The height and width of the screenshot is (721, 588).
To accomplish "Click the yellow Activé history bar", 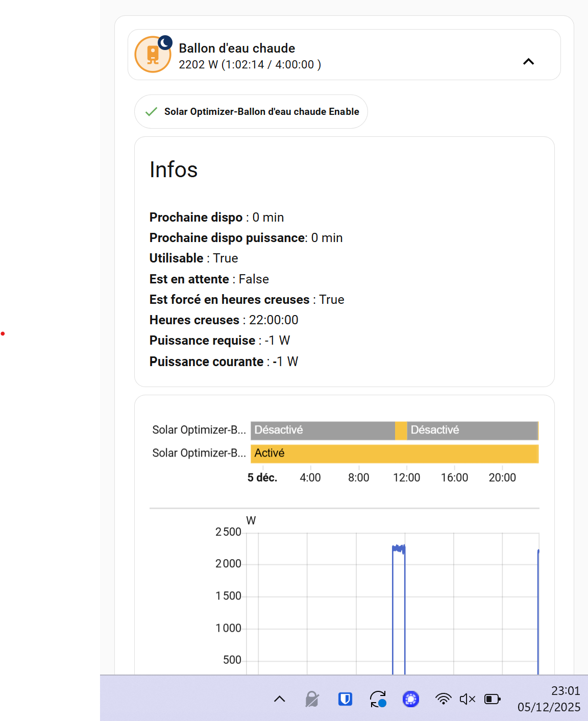I will (x=394, y=453).
